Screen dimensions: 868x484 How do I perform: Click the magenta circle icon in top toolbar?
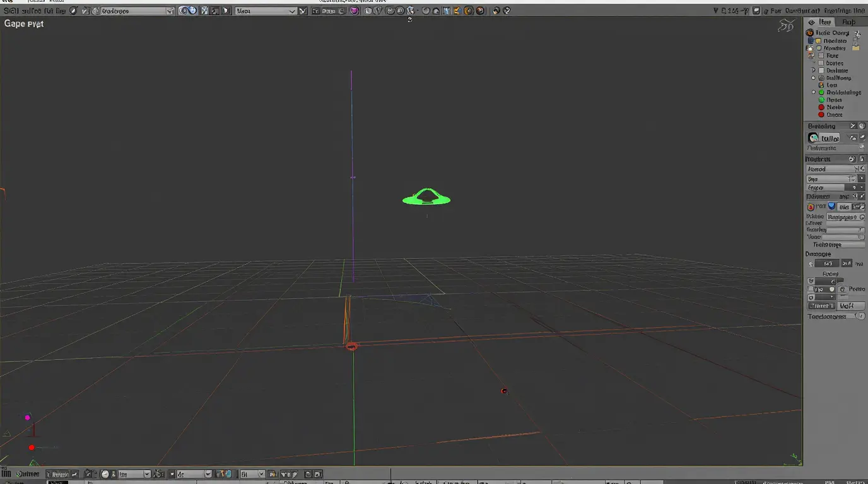coord(354,11)
